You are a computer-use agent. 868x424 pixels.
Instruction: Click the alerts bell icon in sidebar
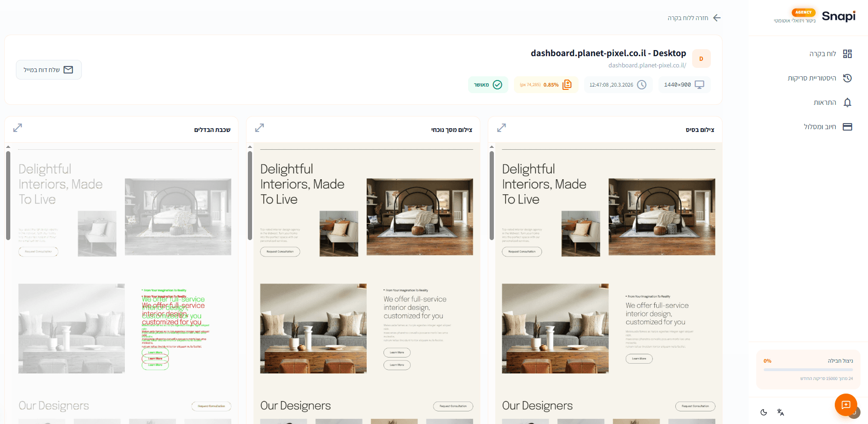pyautogui.click(x=847, y=102)
